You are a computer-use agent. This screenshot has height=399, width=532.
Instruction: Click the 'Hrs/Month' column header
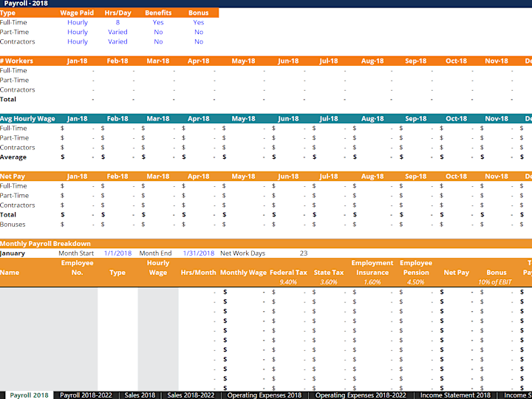coord(199,273)
